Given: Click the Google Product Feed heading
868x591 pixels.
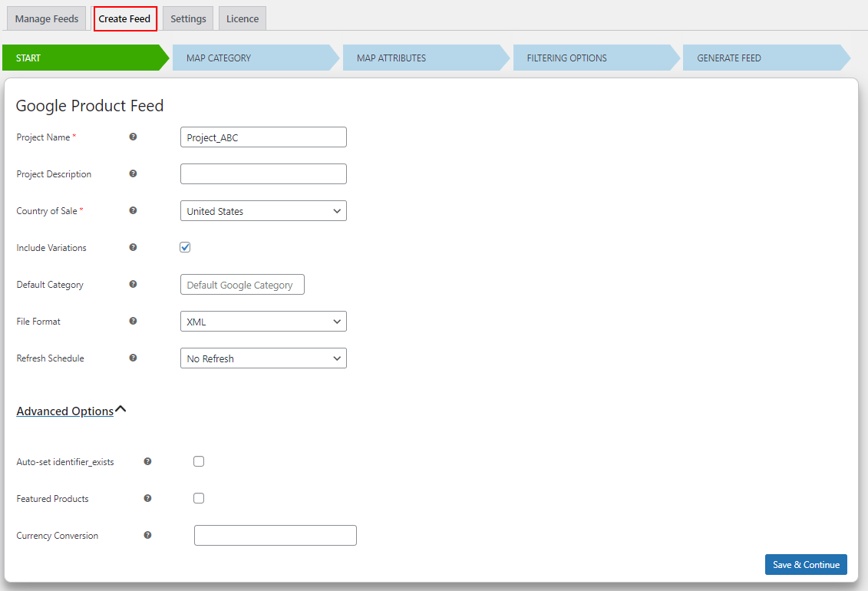Looking at the screenshot, I should pyautogui.click(x=90, y=106).
